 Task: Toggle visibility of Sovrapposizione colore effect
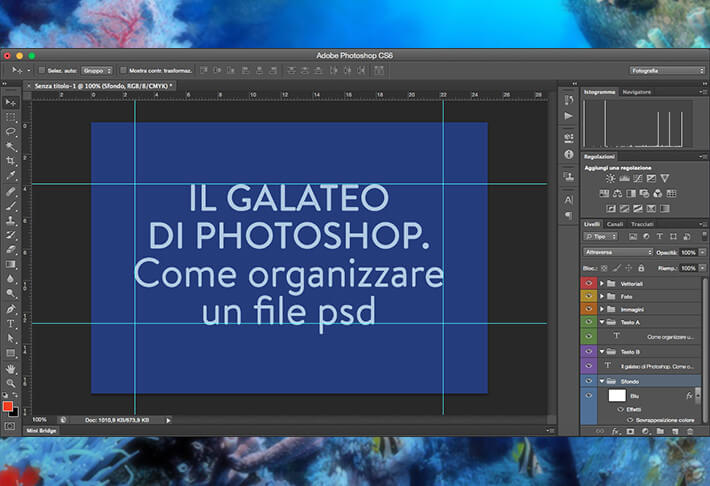click(x=630, y=420)
